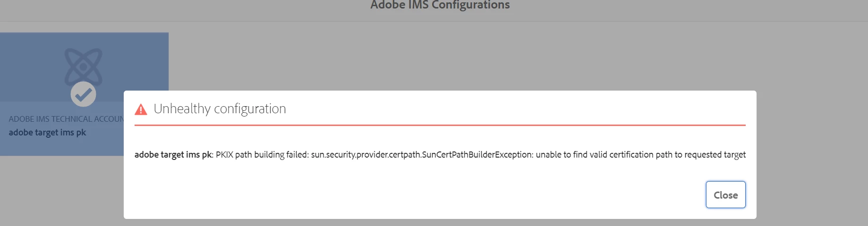The width and height of the screenshot is (868, 226).
Task: Click the bold adobe target ims pk text in dialog
Action: (173, 155)
